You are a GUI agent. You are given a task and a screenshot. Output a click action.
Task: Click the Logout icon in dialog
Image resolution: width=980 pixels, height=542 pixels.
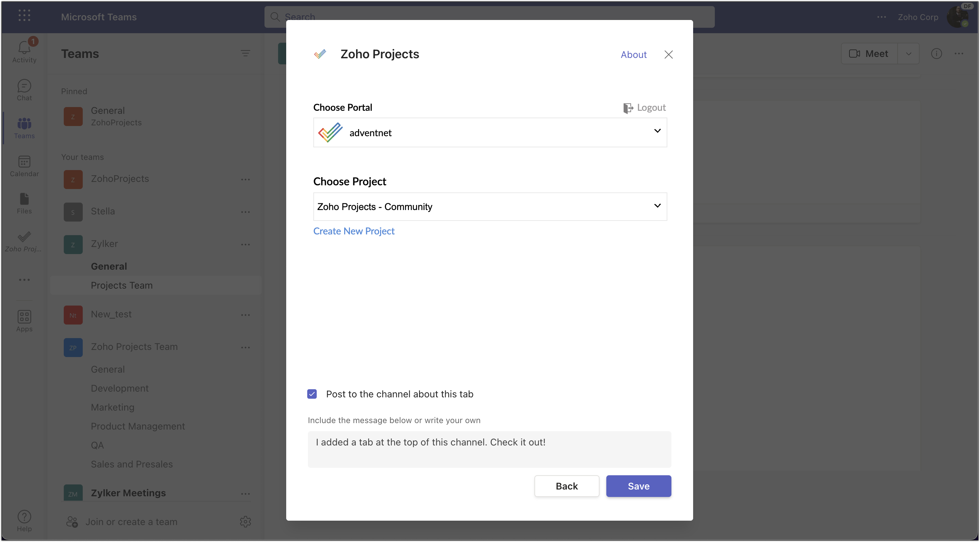[x=628, y=108]
